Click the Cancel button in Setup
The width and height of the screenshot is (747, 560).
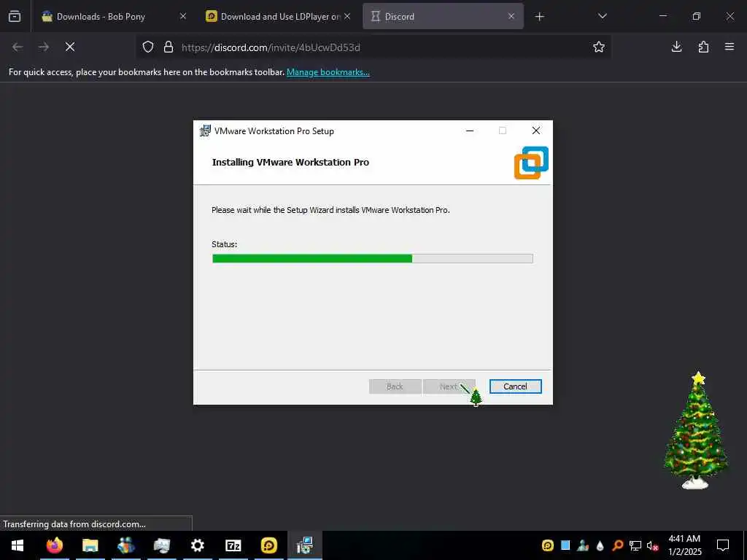pyautogui.click(x=516, y=386)
